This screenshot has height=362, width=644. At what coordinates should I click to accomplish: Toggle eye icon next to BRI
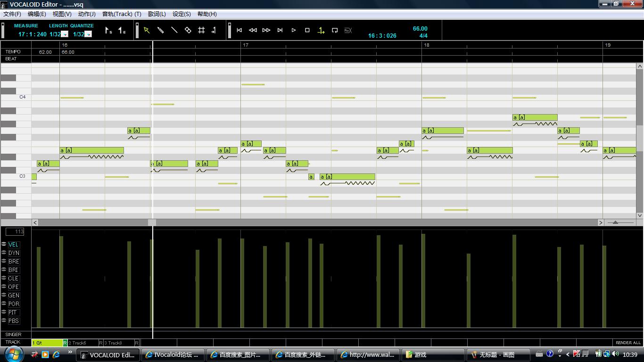(x=4, y=270)
